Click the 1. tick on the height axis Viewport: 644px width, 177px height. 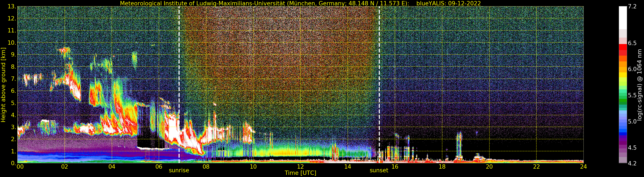(x=13, y=151)
